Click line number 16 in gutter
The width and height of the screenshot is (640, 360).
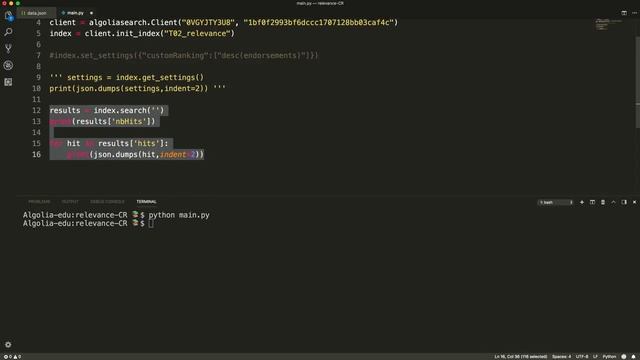click(36, 154)
